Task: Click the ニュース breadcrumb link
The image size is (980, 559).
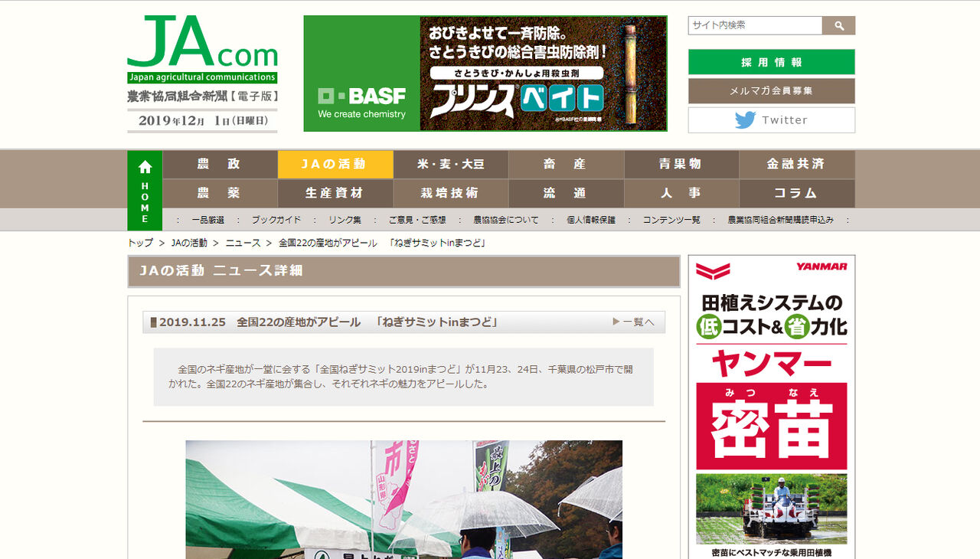Action: pos(243,243)
